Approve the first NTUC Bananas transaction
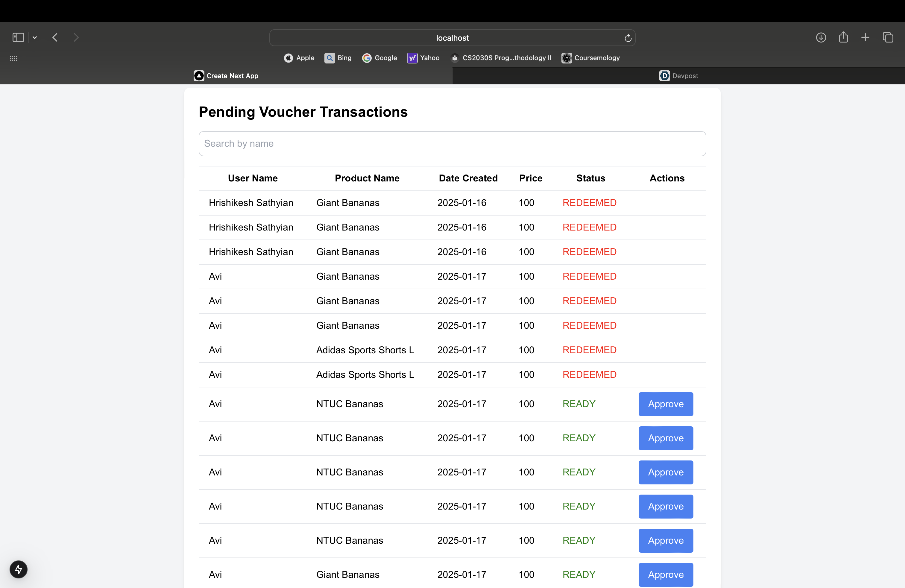The image size is (905, 588). pyautogui.click(x=666, y=404)
